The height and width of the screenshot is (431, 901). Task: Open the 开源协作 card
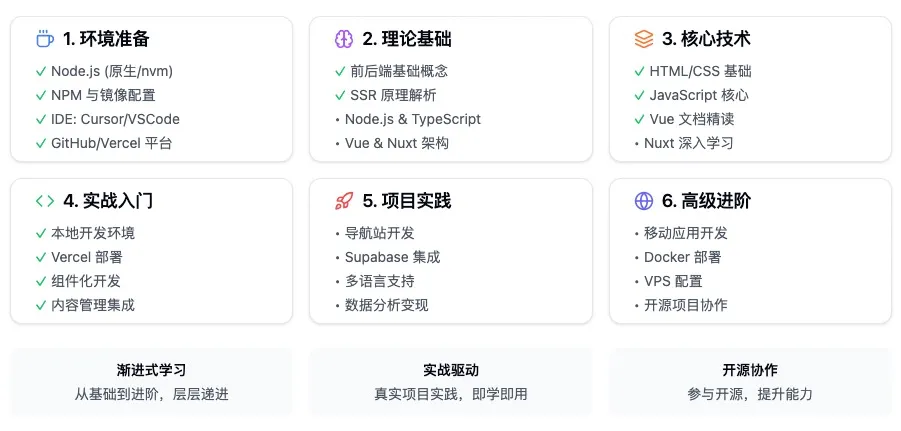coord(750,381)
